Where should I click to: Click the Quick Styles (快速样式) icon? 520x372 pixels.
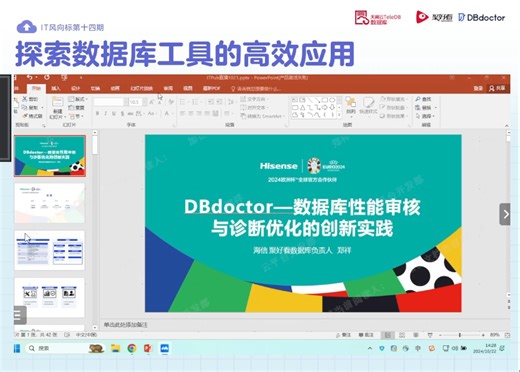tap(368, 103)
